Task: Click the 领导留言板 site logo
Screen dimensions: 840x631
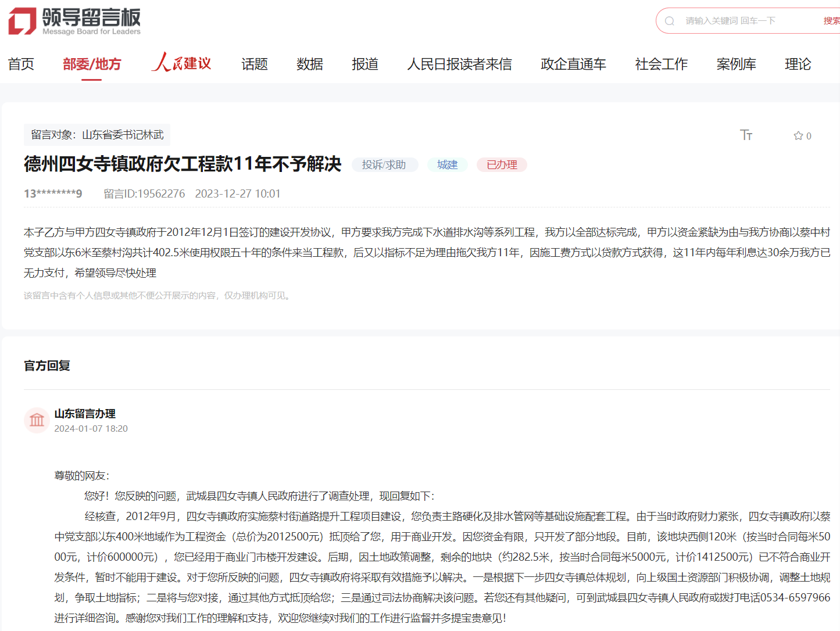Action: tap(74, 21)
